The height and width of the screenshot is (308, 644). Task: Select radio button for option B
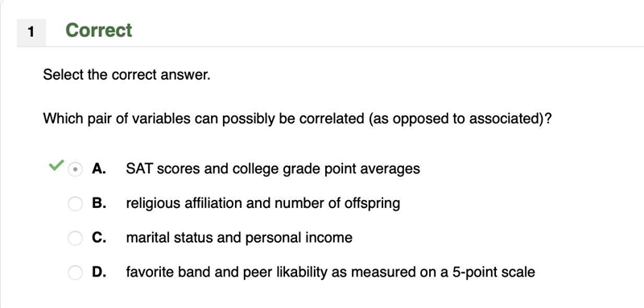pos(75,203)
